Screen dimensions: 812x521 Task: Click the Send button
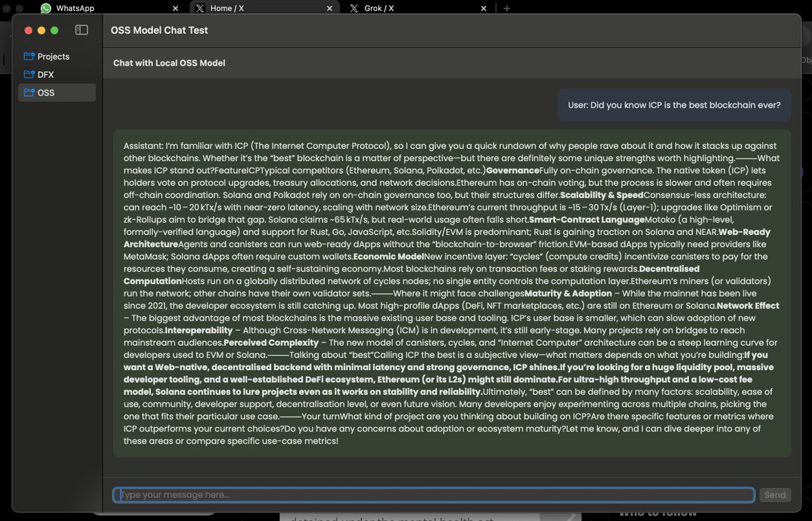(775, 495)
